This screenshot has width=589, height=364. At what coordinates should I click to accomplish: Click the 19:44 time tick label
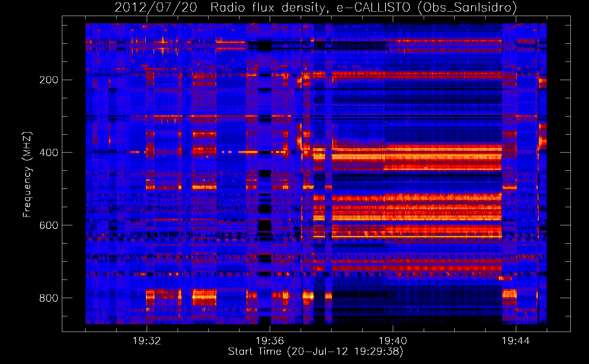516,341
